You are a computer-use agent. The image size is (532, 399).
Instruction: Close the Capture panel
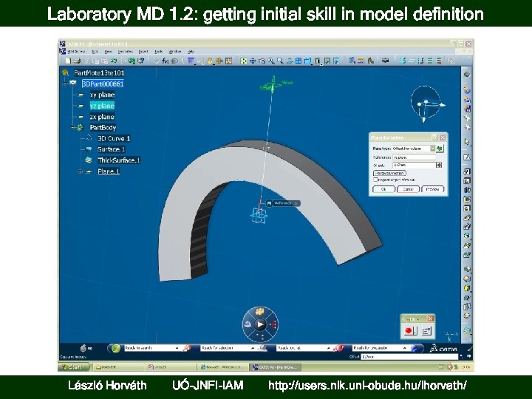point(430,318)
